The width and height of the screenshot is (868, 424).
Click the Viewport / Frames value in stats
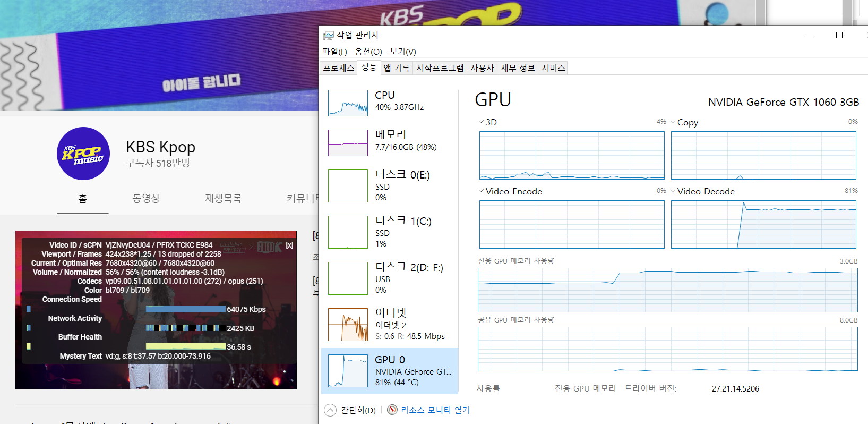pos(163,254)
